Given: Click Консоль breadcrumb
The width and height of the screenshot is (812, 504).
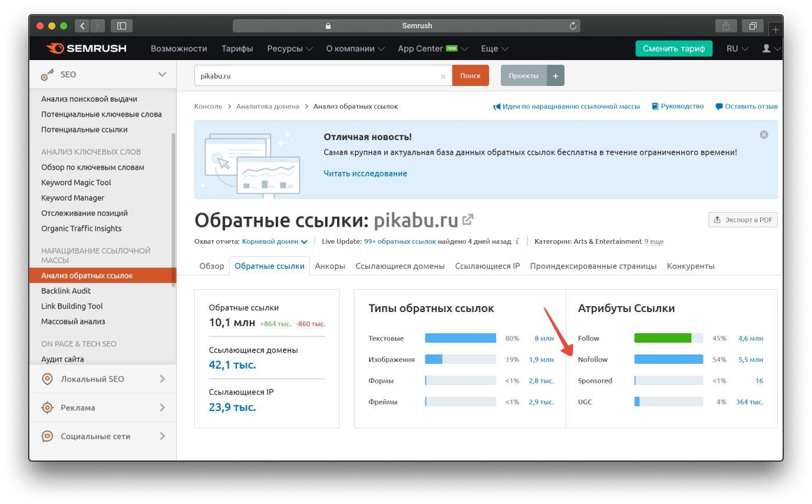Looking at the screenshot, I should click(x=209, y=107).
